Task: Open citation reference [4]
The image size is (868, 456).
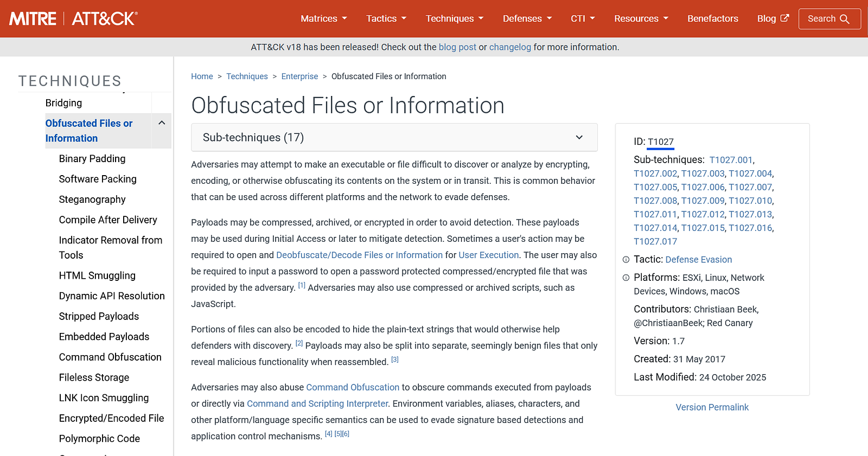Action: coord(329,434)
